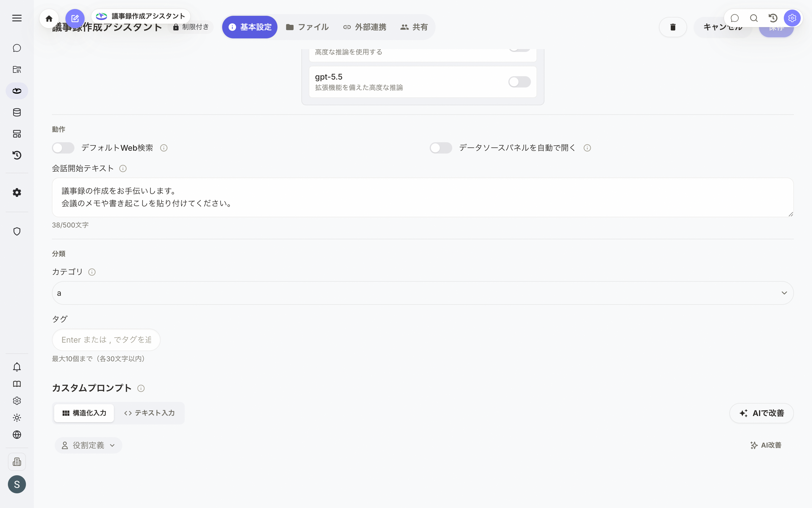Select 構造化入力 mode
The height and width of the screenshot is (508, 812).
pos(84,413)
